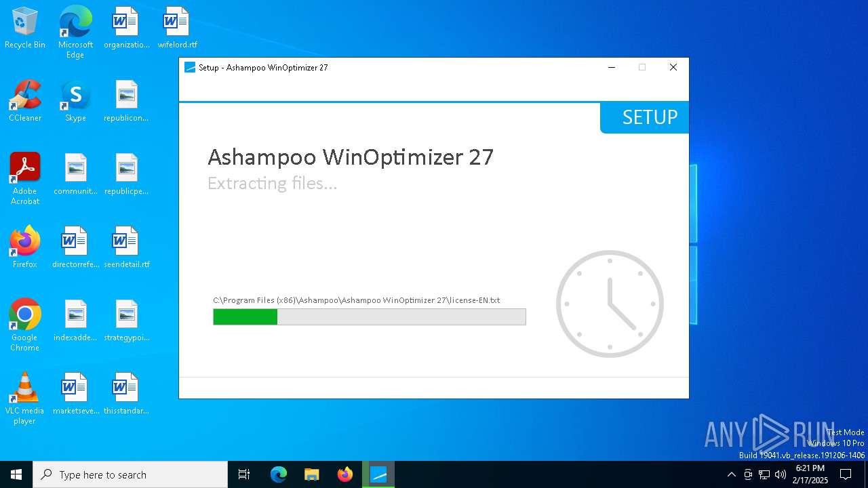Open the notification center icon
Viewport: 868px width, 488px height.
846,474
